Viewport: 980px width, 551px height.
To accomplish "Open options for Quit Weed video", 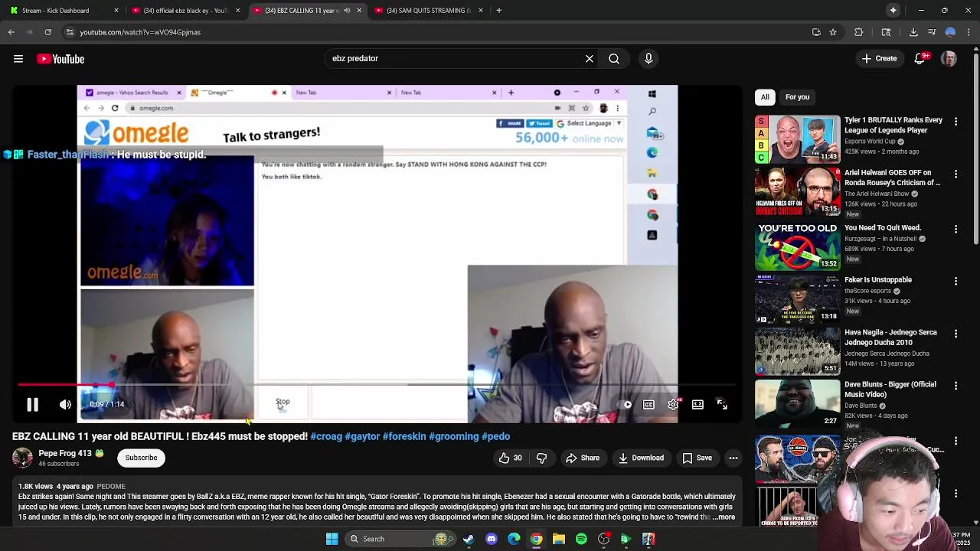I will (x=955, y=229).
